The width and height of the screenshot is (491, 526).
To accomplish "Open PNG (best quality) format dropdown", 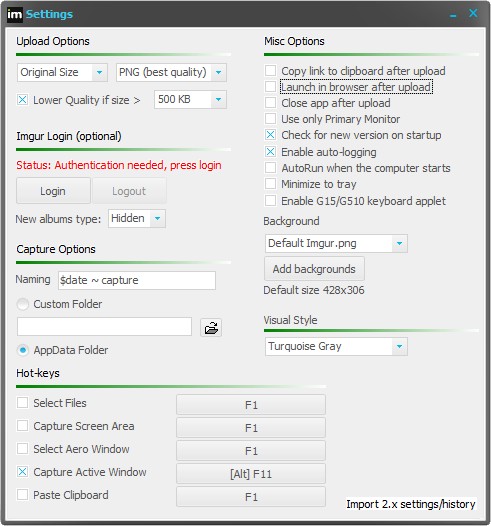I will click(171, 72).
